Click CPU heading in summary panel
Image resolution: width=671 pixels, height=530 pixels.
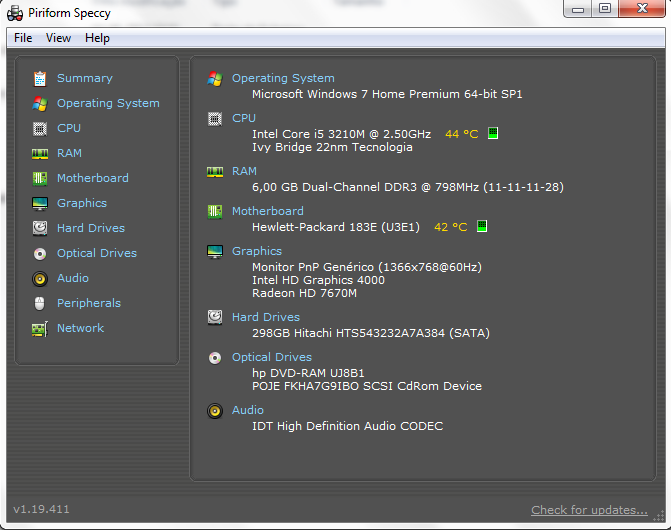coord(244,118)
